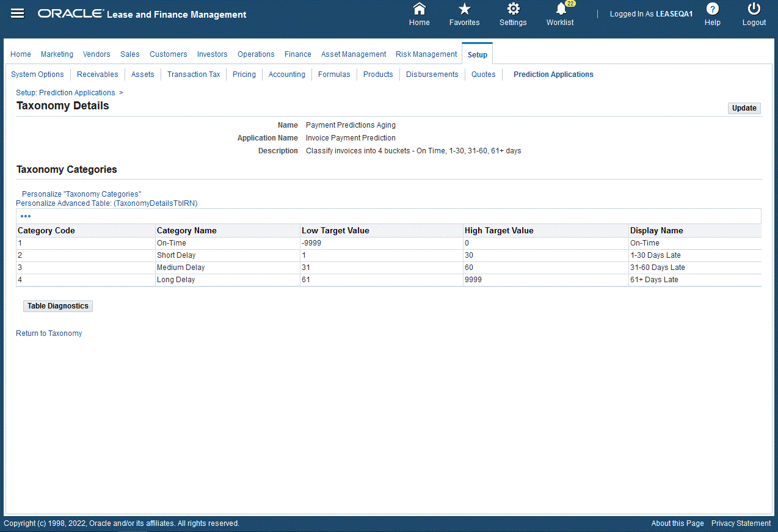
Task: Click the Logout power icon
Action: tap(754, 9)
